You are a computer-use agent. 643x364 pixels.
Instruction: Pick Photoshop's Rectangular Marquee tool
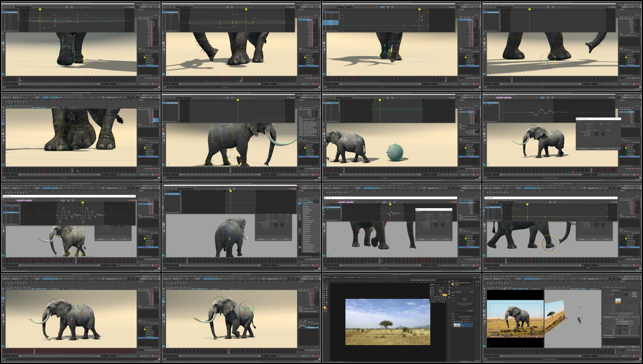tap(327, 282)
